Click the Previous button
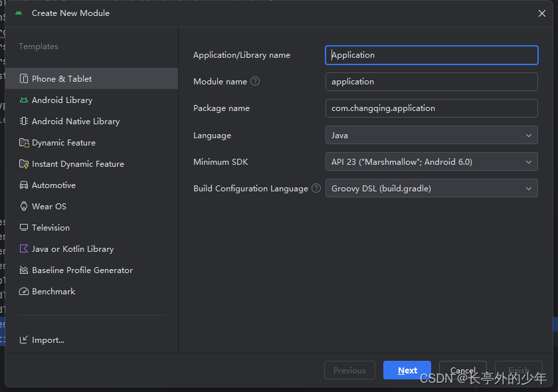 (x=349, y=370)
